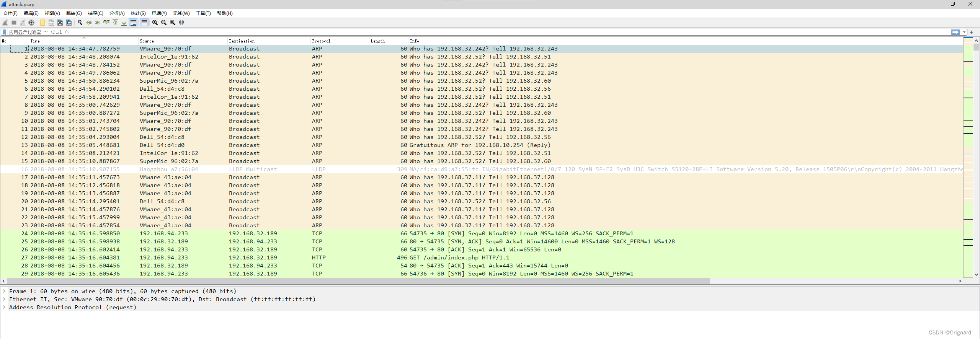
Task: Open display filter history dropdown arrow
Action: point(964,32)
